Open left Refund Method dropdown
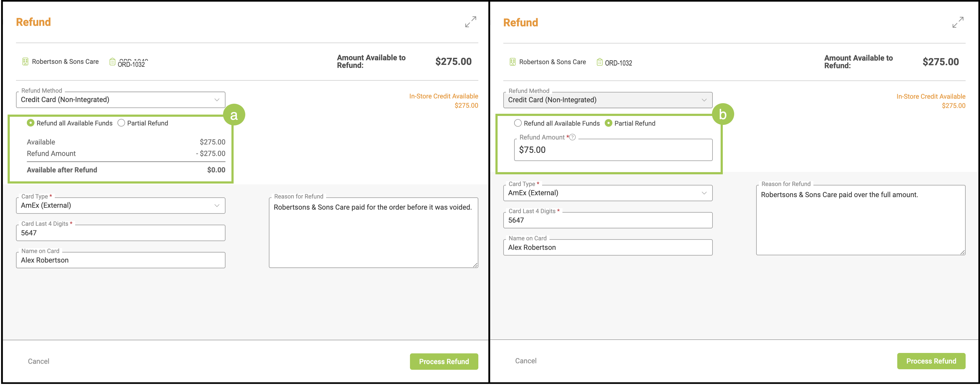 coord(120,100)
